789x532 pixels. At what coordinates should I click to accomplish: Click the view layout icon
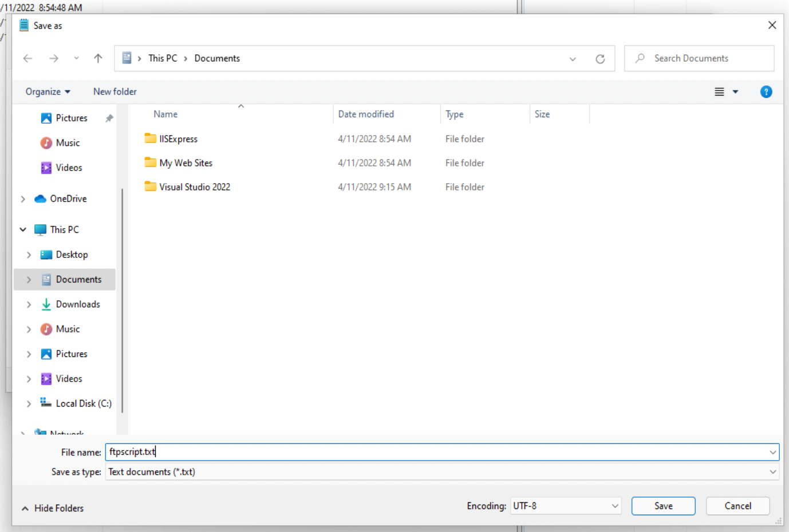(x=719, y=92)
